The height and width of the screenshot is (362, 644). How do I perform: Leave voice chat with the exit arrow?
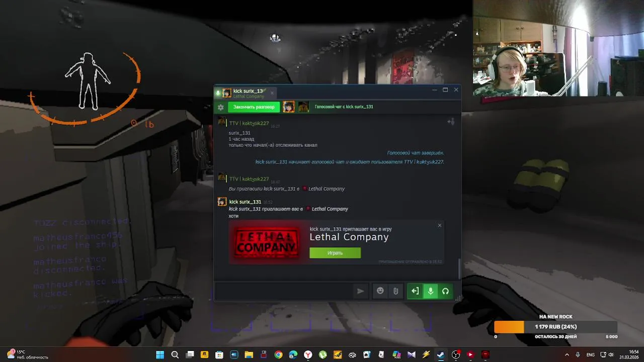[415, 291]
